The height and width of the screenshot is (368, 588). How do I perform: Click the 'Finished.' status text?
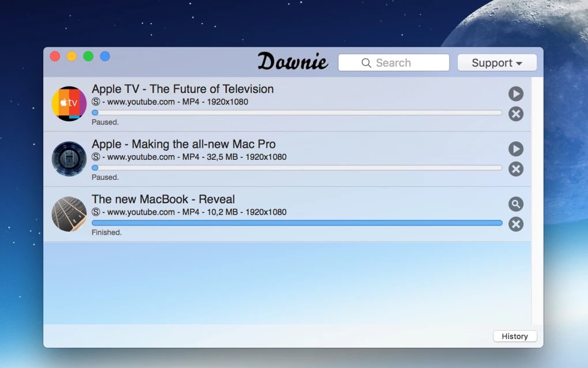point(107,232)
